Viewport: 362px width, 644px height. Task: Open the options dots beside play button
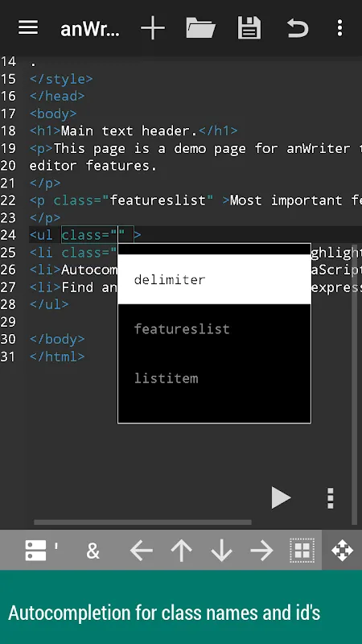click(x=331, y=498)
